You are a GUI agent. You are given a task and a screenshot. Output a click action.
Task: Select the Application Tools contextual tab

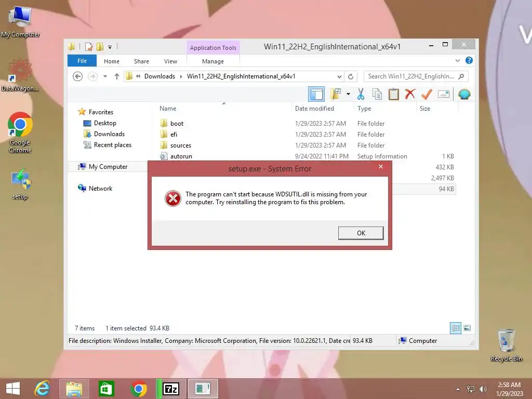coord(213,48)
